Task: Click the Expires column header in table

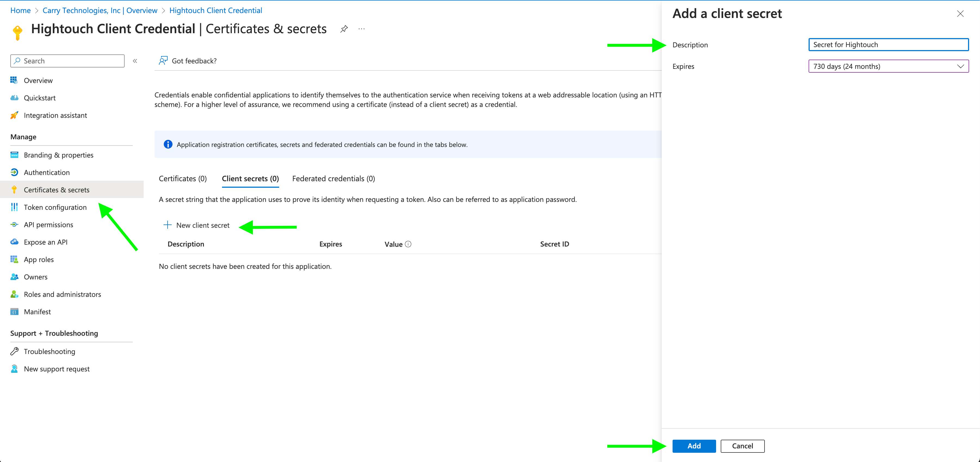Action: [x=331, y=244]
